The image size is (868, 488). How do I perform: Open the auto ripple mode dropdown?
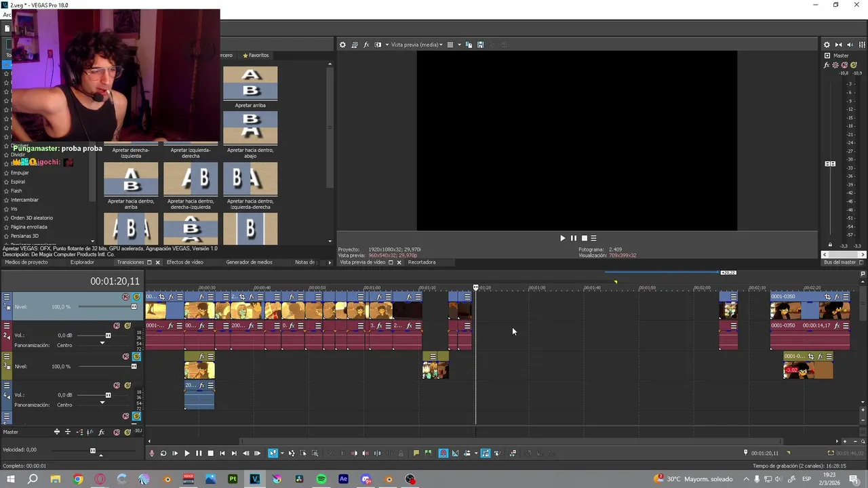(x=476, y=453)
